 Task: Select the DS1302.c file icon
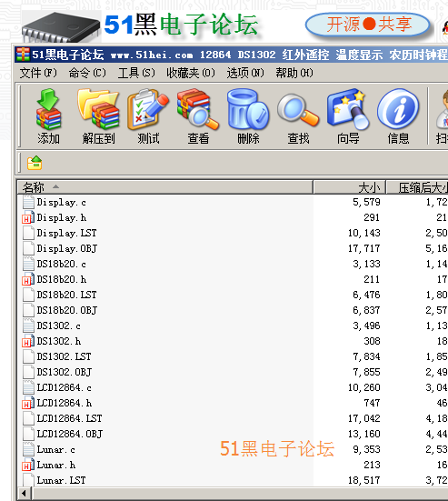point(28,326)
